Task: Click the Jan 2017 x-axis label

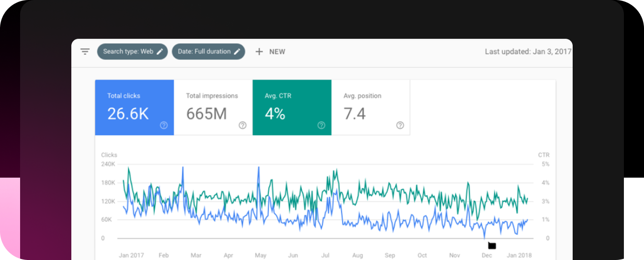Action: (x=131, y=256)
